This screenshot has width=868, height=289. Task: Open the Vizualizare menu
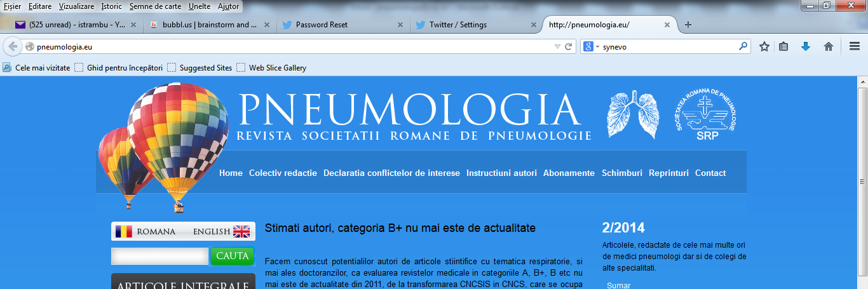tap(76, 6)
